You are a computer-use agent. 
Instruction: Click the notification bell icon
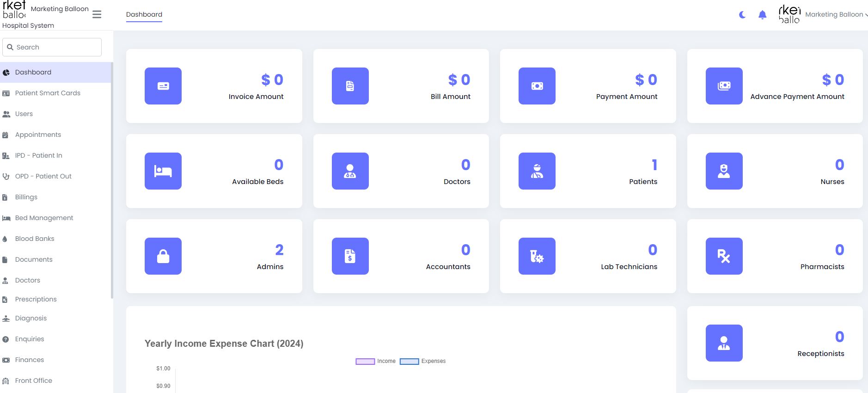click(762, 15)
